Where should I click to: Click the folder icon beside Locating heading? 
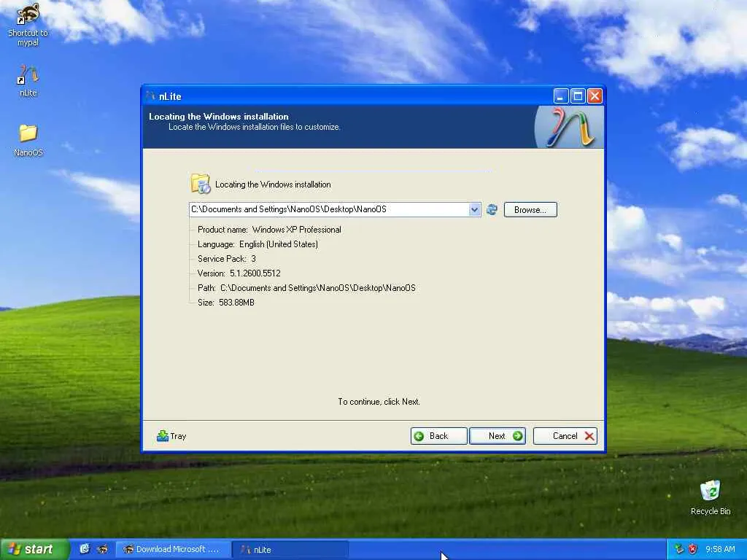point(201,184)
